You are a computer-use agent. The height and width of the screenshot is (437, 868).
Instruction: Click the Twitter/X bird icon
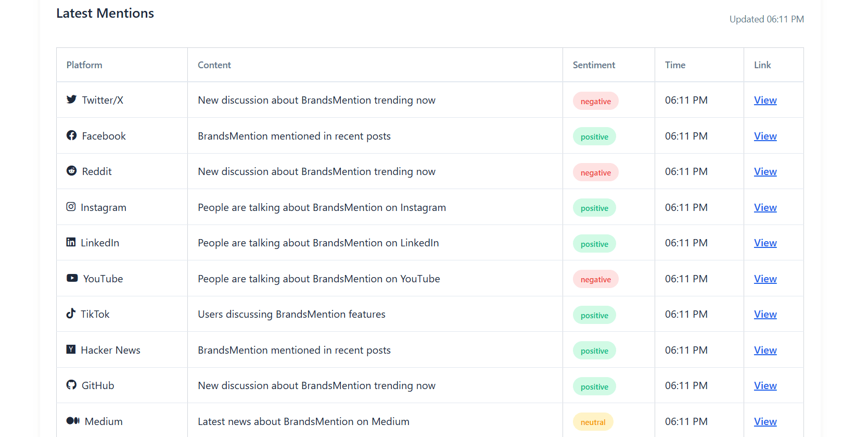pos(71,99)
